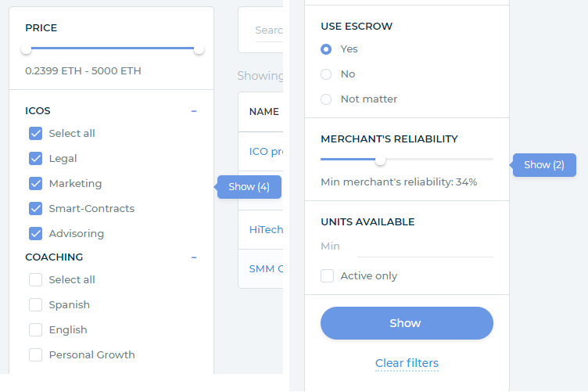The width and height of the screenshot is (588, 392).
Task: Click the merchant's reliability slider handle
Action: 380,160
